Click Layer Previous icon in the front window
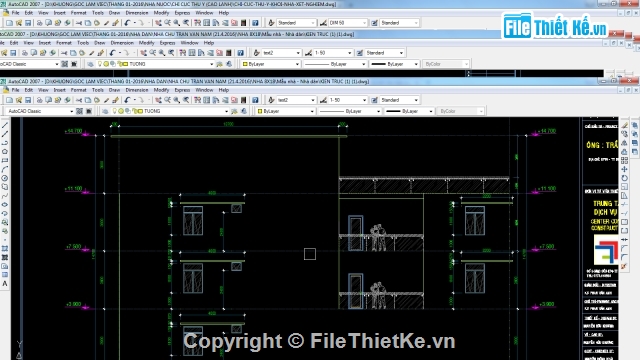Viewport: 640px width, 360px height. [244, 111]
